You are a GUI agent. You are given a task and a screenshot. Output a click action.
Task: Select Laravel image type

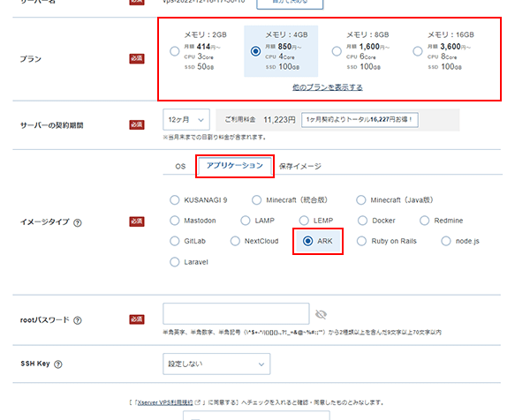click(x=174, y=262)
